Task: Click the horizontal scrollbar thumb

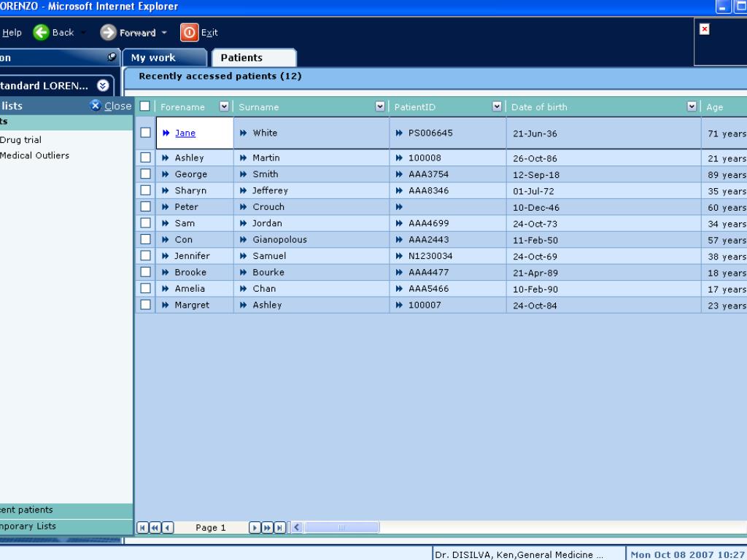Action: pyautogui.click(x=341, y=527)
